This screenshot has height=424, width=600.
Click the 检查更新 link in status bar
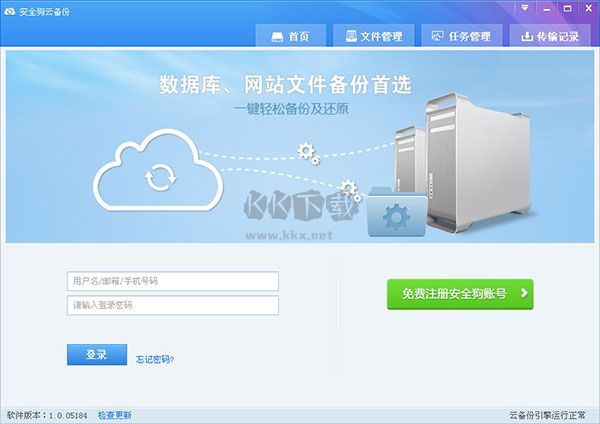pos(114,415)
